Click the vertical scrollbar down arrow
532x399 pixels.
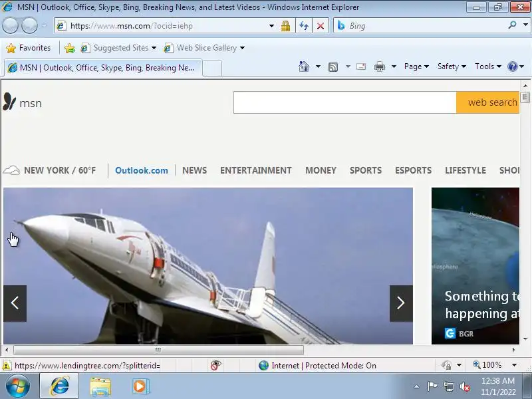pos(525,338)
